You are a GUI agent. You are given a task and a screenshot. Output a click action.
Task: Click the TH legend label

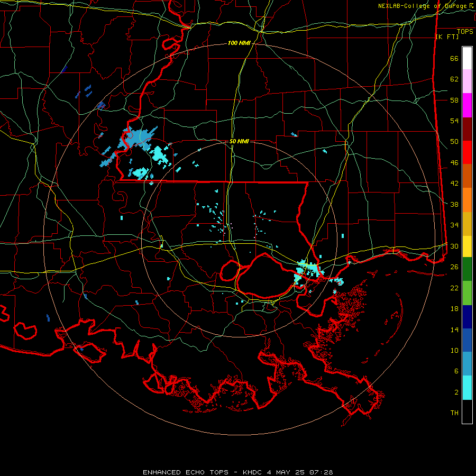tap(454, 413)
